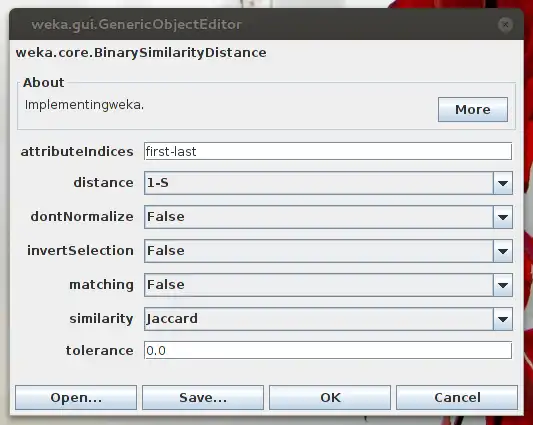533x425 pixels.
Task: Click the Open... button
Action: click(76, 397)
